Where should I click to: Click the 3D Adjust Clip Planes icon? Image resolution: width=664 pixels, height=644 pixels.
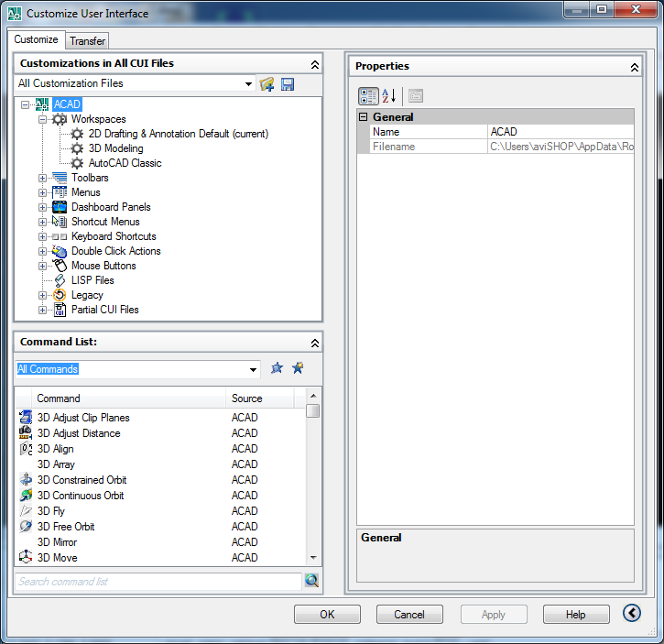26,417
